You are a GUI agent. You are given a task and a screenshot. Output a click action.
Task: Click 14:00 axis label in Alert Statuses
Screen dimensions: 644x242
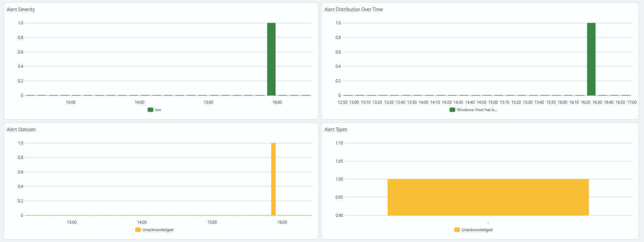[142, 222]
